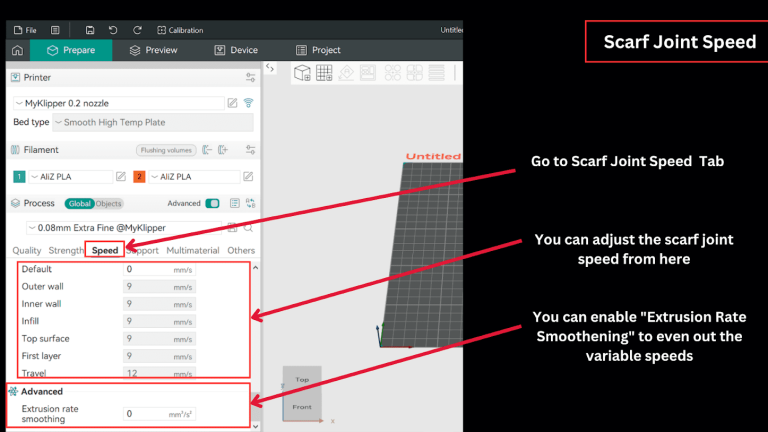
Task: Click the Top surface speed field
Action: (159, 339)
